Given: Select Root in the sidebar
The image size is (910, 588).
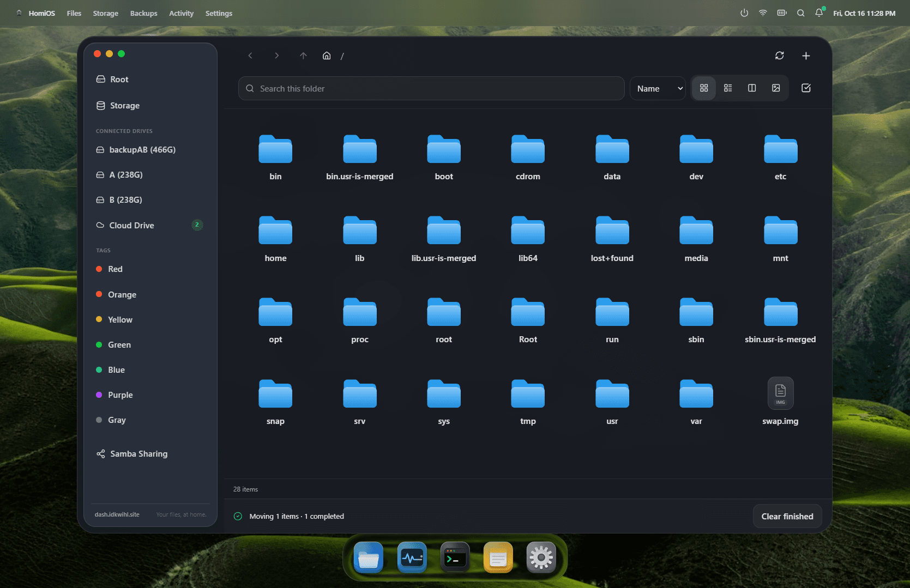Looking at the screenshot, I should [x=150, y=80].
